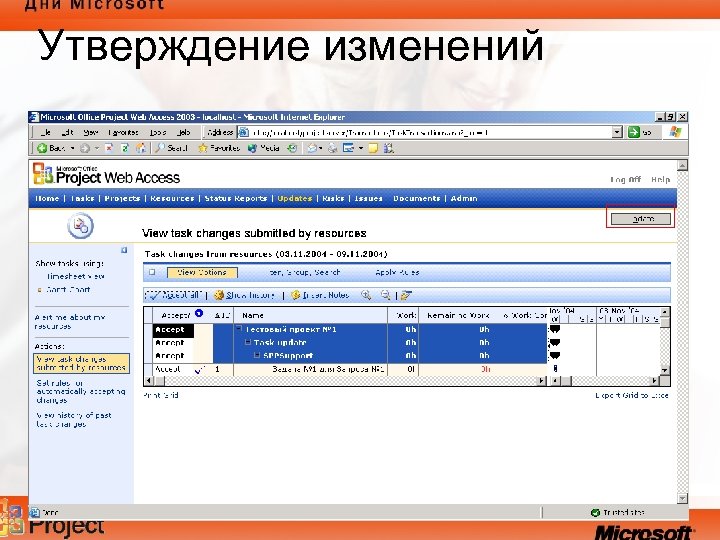Switch to the Filter, Group, Search tab
The image size is (720, 540).
point(304,272)
